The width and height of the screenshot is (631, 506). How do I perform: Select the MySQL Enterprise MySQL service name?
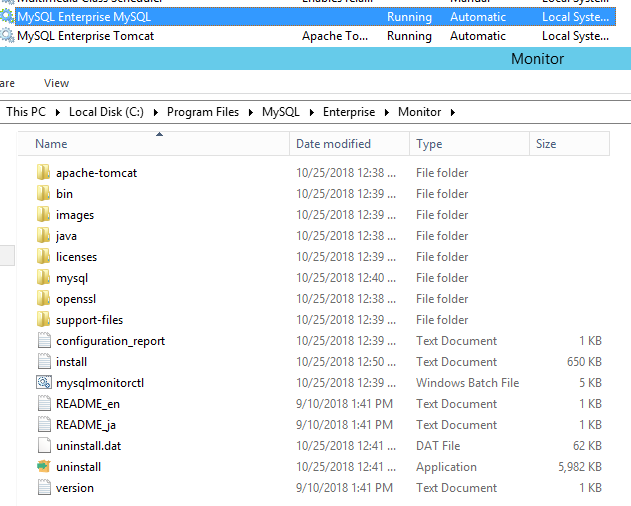84,17
